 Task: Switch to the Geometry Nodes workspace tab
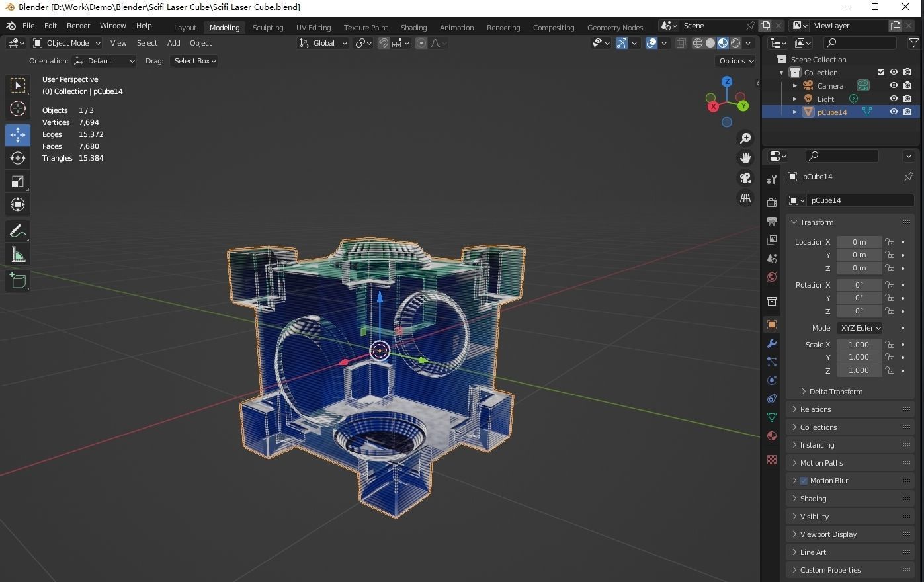pos(615,28)
